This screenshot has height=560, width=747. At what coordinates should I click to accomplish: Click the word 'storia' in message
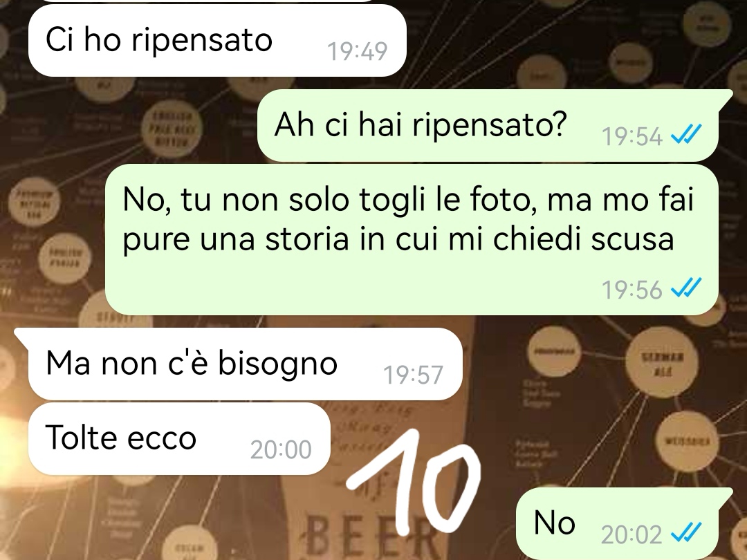pyautogui.click(x=307, y=239)
